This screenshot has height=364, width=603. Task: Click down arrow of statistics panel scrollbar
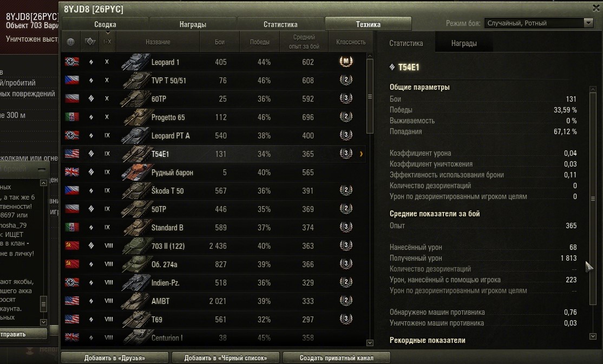click(593, 336)
